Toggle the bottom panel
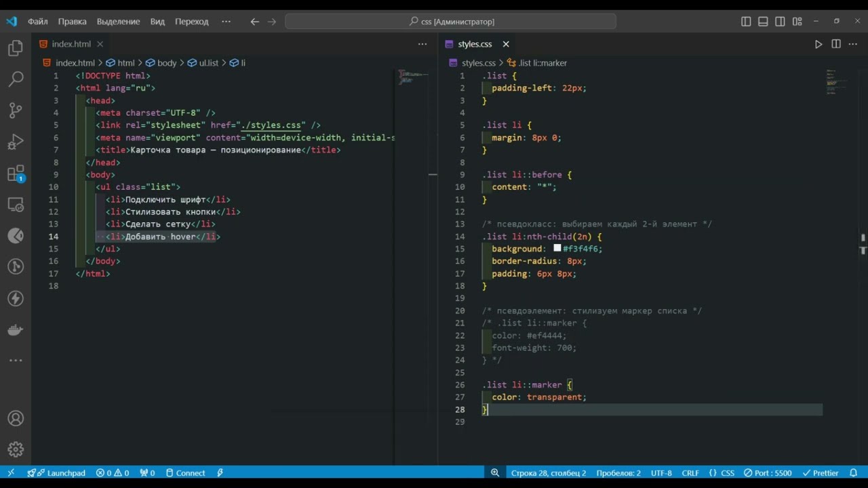The width and height of the screenshot is (868, 488). pyautogui.click(x=763, y=22)
